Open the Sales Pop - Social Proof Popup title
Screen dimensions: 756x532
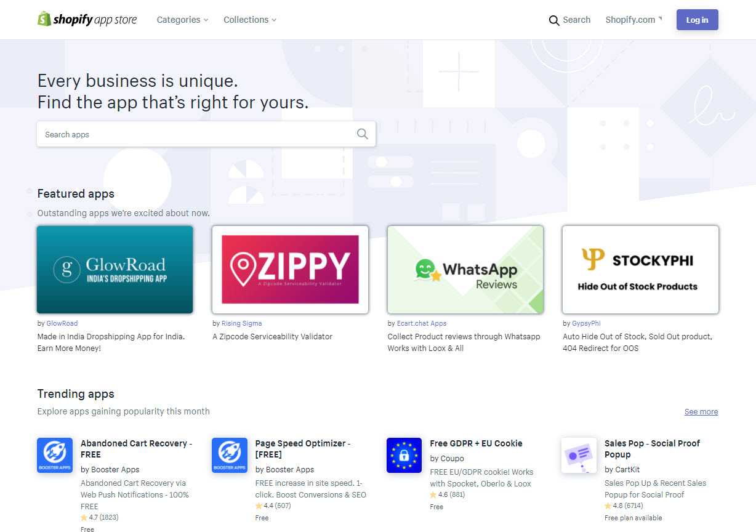(x=653, y=449)
